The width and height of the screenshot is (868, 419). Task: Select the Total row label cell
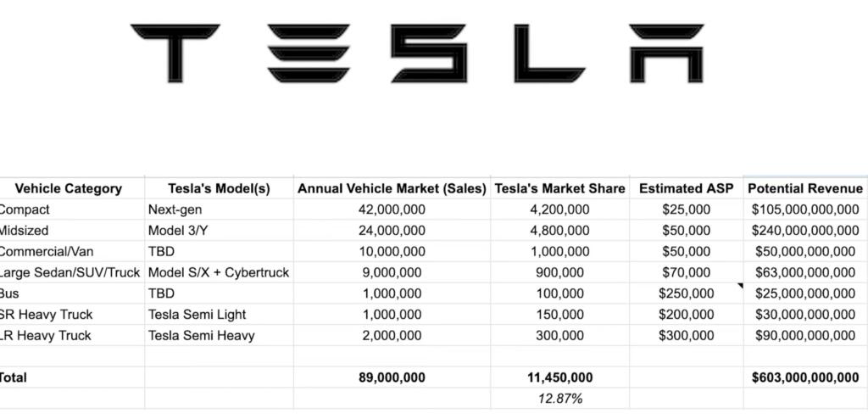pos(15,377)
